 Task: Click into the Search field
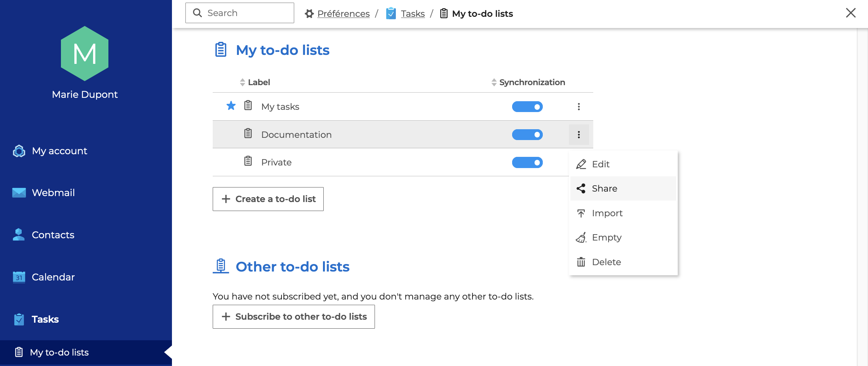tap(247, 13)
